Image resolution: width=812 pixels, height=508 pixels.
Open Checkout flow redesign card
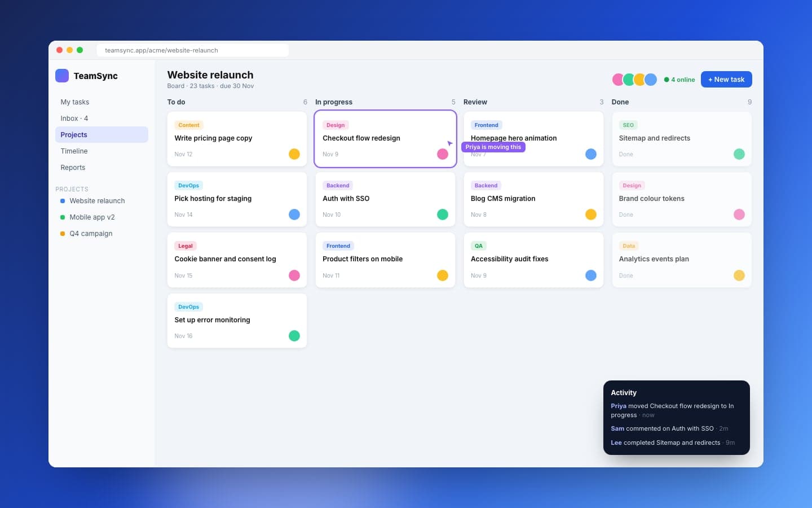point(385,139)
